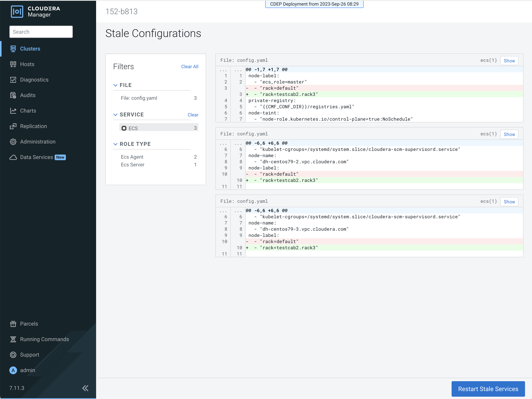
Task: Collapse the ROLE TYPE filter section
Action: 115,144
